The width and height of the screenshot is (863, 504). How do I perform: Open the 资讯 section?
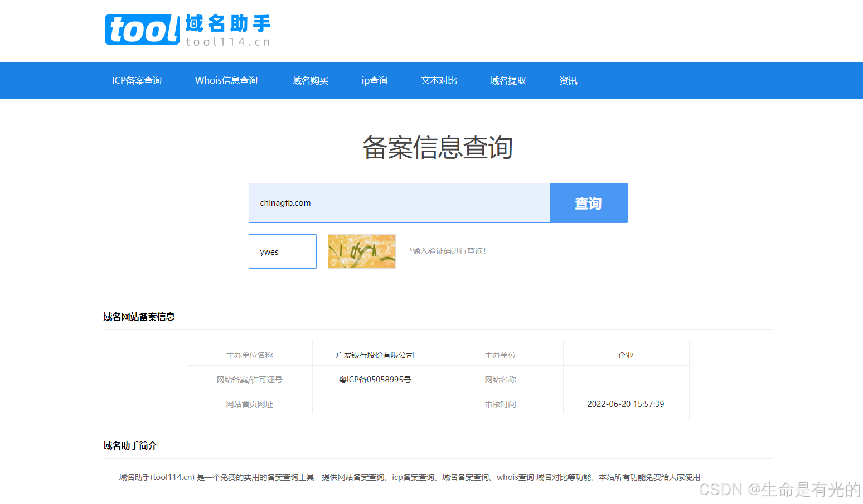(x=568, y=80)
